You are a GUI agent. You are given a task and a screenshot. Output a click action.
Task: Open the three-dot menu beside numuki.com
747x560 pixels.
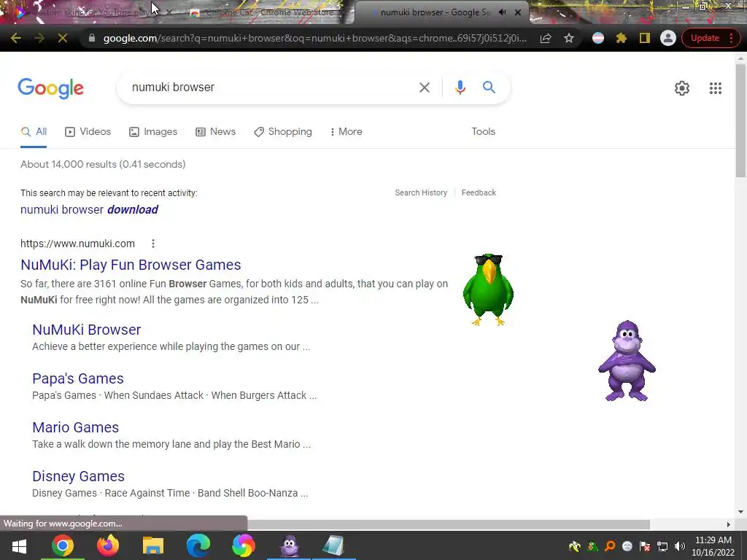tap(153, 244)
